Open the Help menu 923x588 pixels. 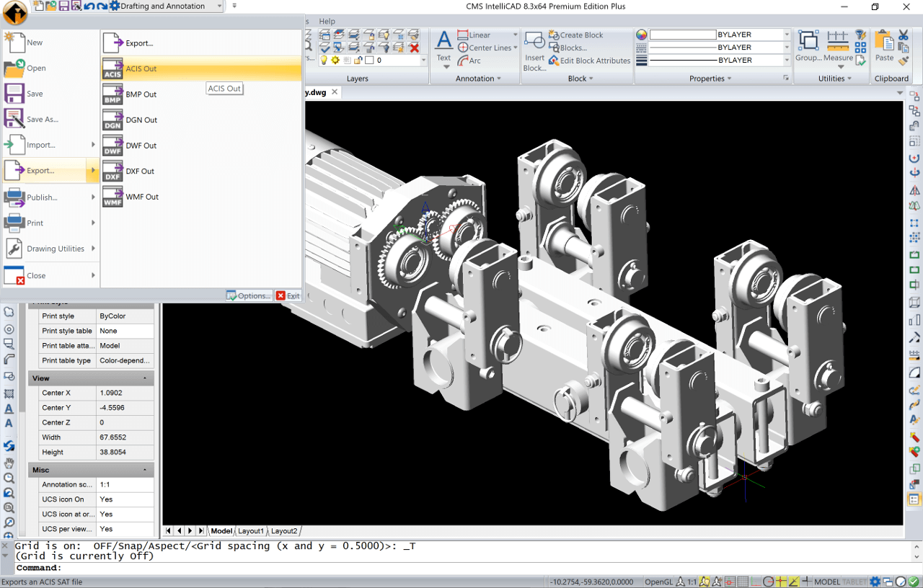[x=327, y=22]
